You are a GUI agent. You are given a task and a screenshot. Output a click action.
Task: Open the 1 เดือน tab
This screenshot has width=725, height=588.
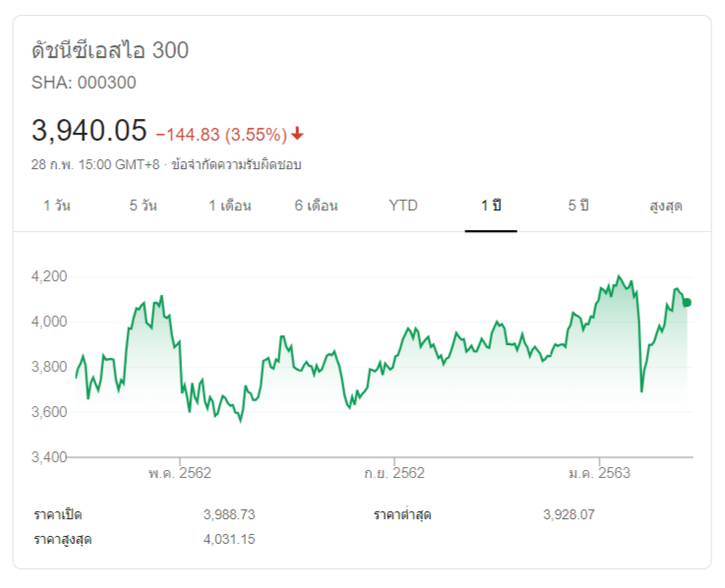pyautogui.click(x=229, y=206)
